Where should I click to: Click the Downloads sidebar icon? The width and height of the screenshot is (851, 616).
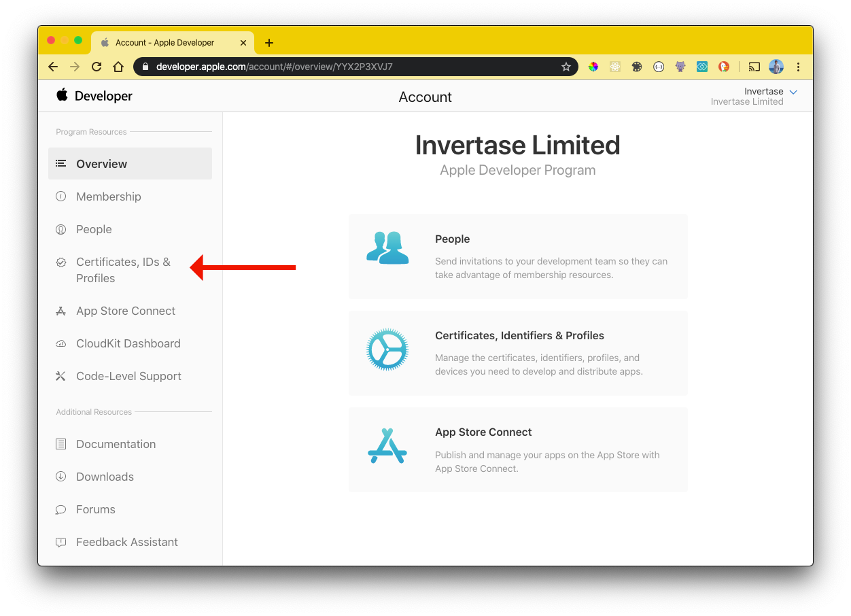click(x=61, y=477)
